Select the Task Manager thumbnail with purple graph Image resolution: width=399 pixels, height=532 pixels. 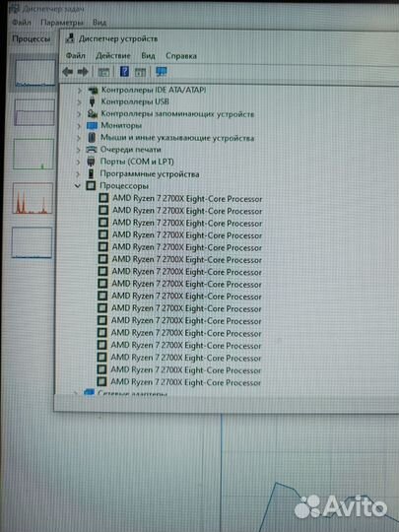[x=34, y=112]
